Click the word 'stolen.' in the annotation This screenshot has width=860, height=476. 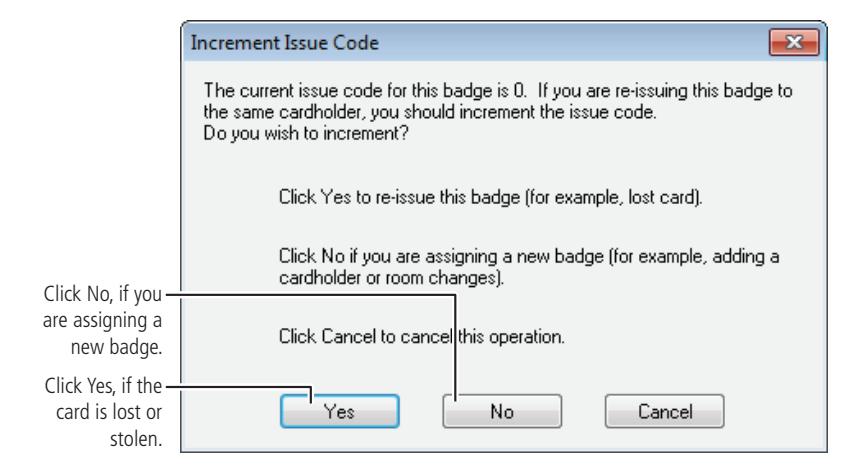pyautogui.click(x=136, y=439)
